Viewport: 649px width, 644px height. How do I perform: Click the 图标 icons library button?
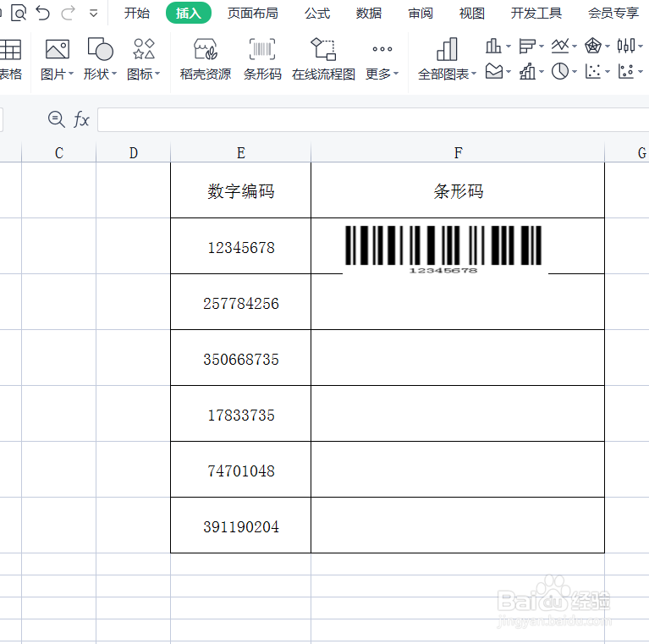coord(144,49)
